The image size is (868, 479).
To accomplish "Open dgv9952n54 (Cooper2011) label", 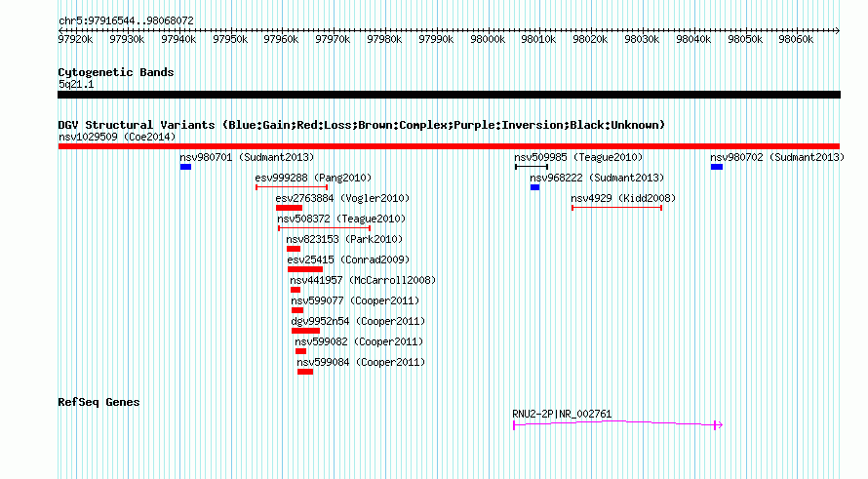I will 358,321.
